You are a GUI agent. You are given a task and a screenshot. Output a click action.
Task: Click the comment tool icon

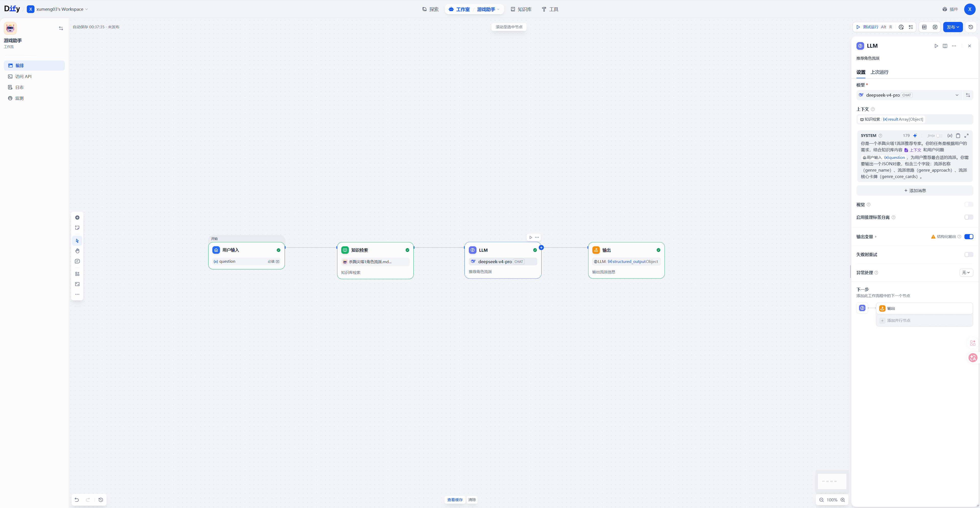(x=77, y=261)
